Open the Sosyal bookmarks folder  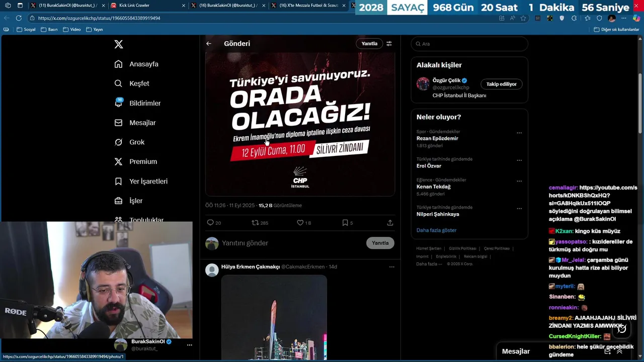pos(26,30)
